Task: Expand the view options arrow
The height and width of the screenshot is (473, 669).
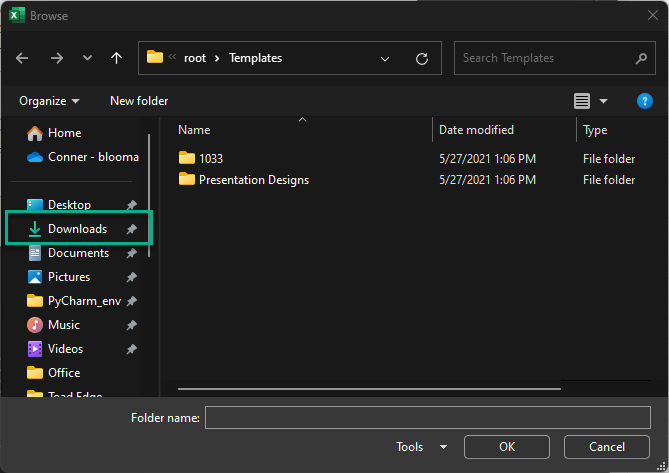Action: click(x=603, y=101)
